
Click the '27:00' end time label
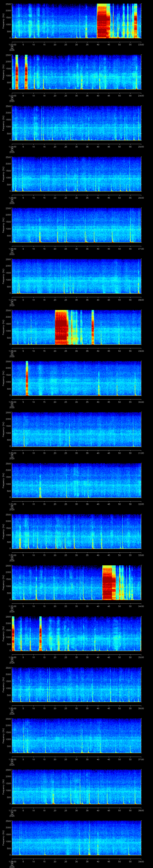(x=141, y=249)
